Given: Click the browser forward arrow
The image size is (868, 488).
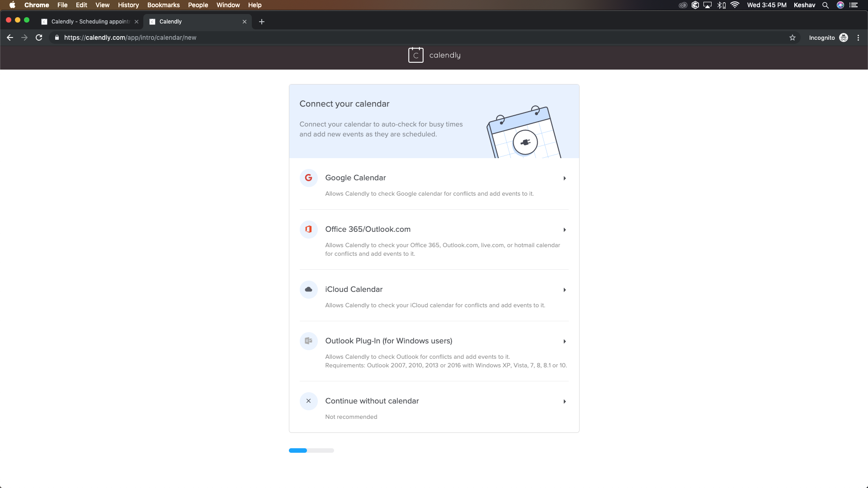Looking at the screenshot, I should click(x=24, y=38).
